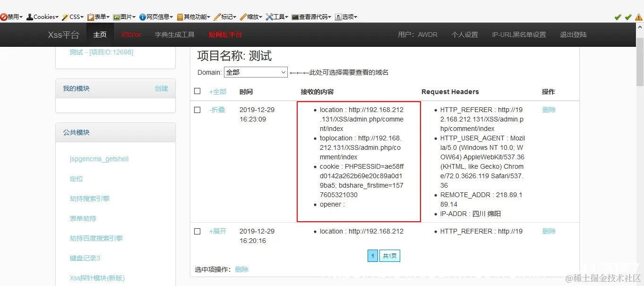Click the 公共模块 panel header

115,132
